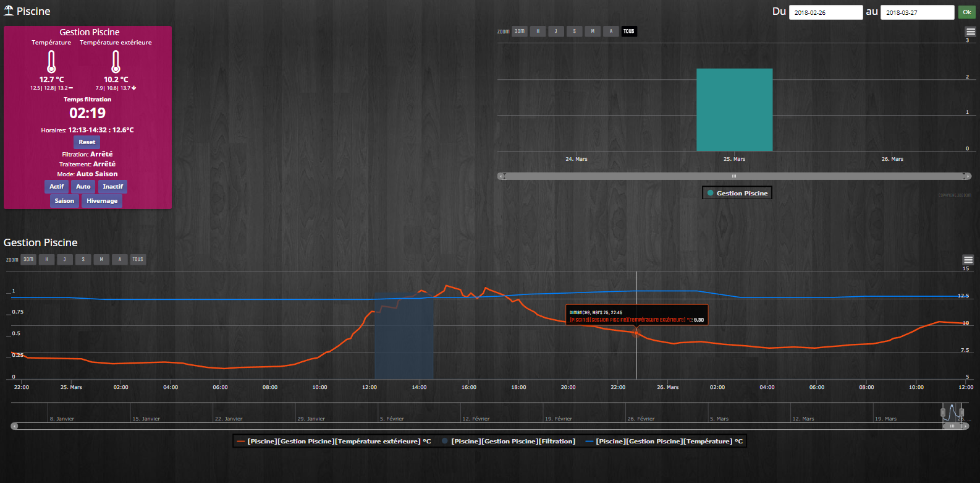The height and width of the screenshot is (483, 980).
Task: Click the Gestion Piscine widget title
Action: click(x=90, y=32)
